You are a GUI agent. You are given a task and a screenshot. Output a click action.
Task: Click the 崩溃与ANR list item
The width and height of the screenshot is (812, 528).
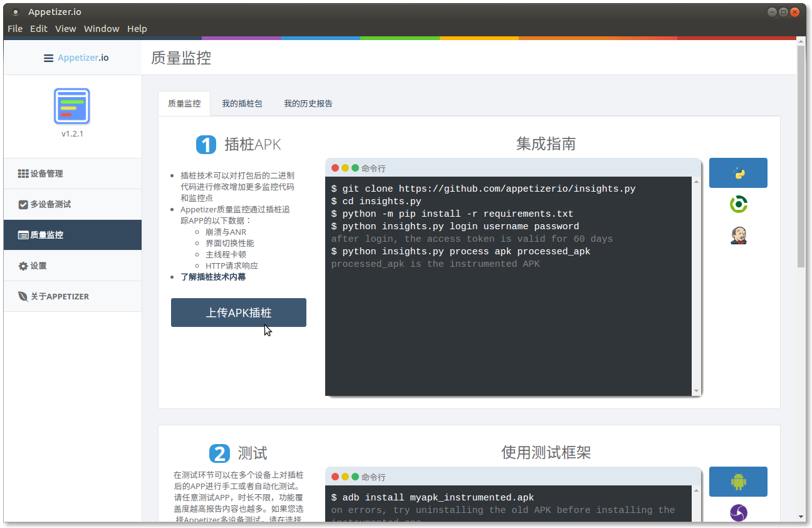[226, 232]
